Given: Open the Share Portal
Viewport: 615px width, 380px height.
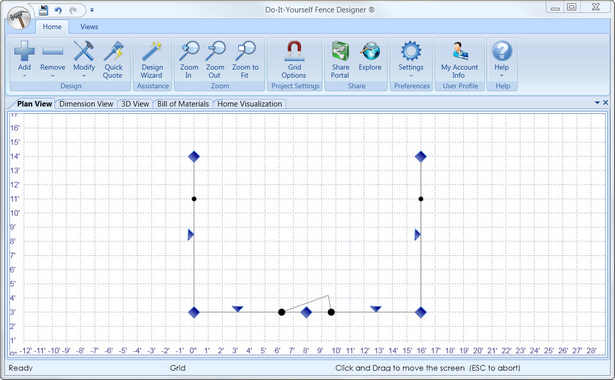Looking at the screenshot, I should pyautogui.click(x=340, y=60).
